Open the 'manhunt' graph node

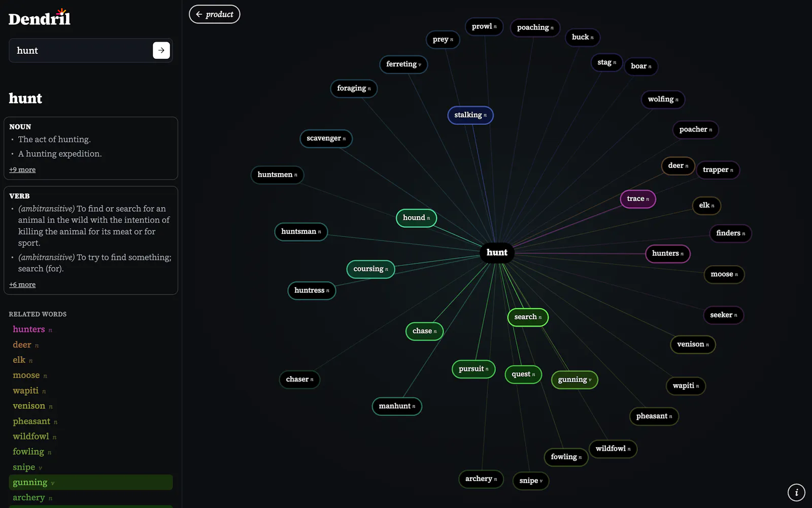pyautogui.click(x=397, y=406)
